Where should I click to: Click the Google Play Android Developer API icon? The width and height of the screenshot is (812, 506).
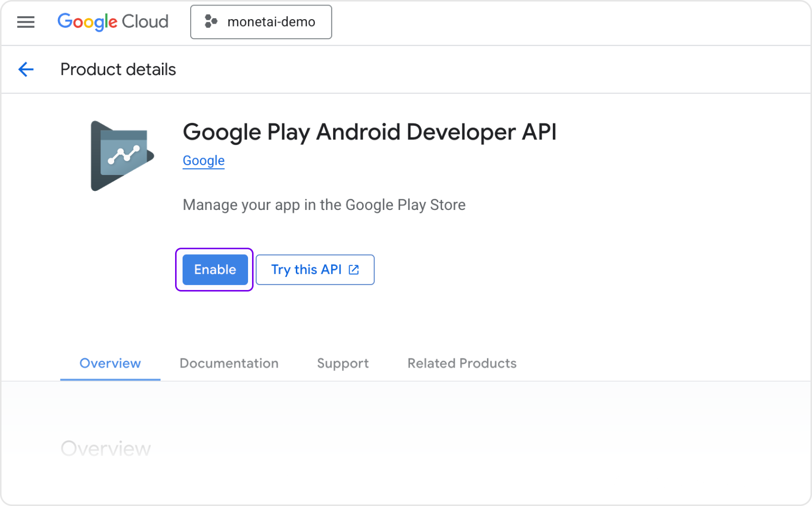pos(122,156)
